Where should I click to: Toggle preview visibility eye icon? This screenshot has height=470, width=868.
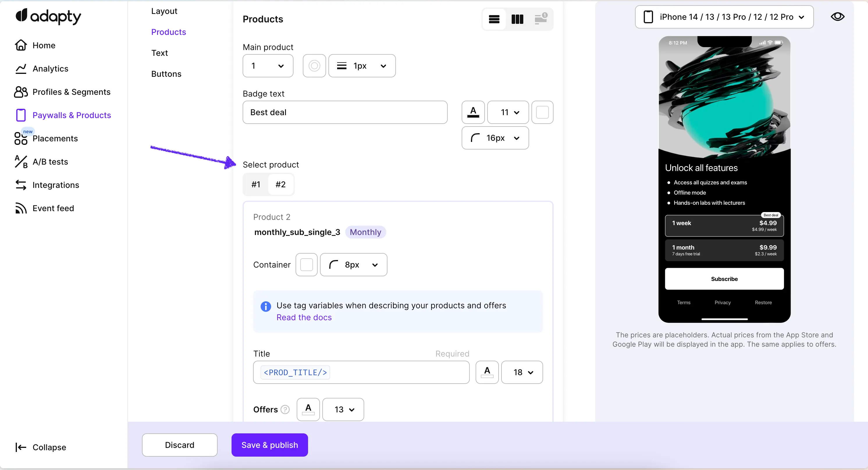[837, 17]
